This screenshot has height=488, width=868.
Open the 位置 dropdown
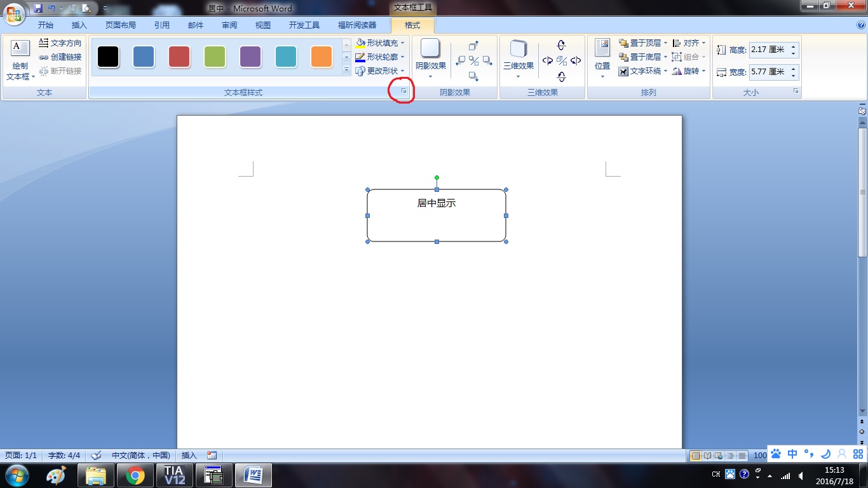pos(602,59)
